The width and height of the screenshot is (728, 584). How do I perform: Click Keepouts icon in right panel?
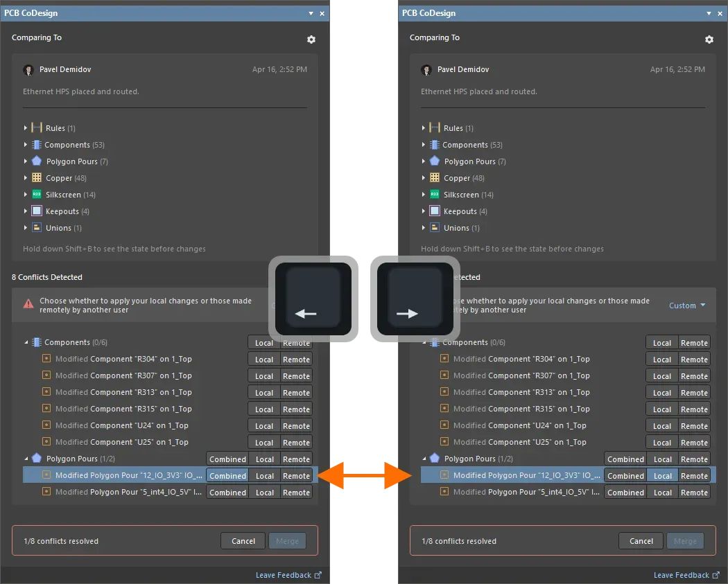coord(435,211)
